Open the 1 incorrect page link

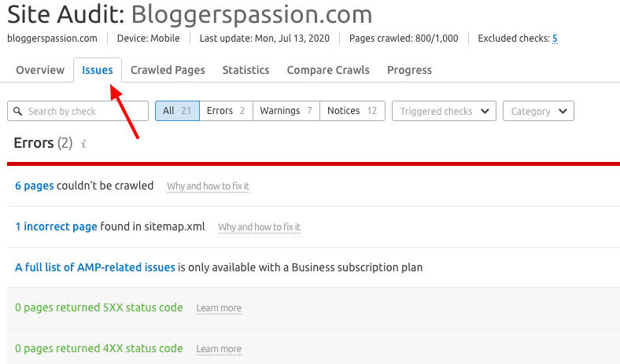tap(56, 226)
